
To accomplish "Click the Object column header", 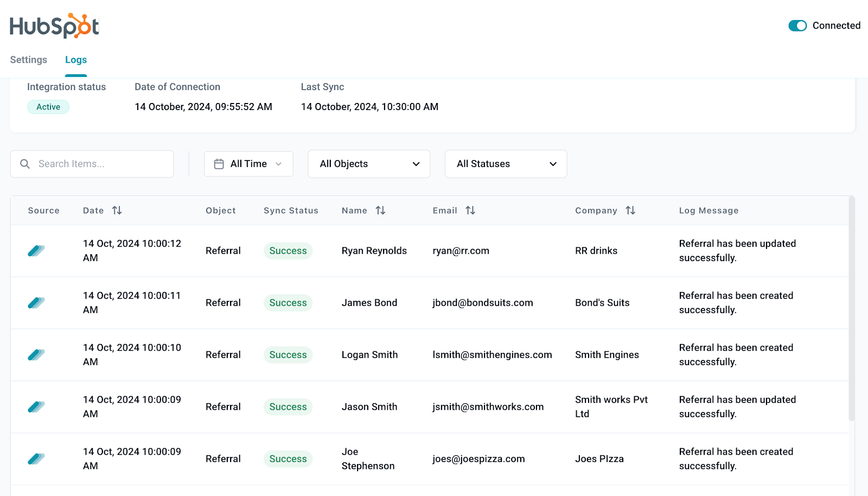I will pos(221,210).
